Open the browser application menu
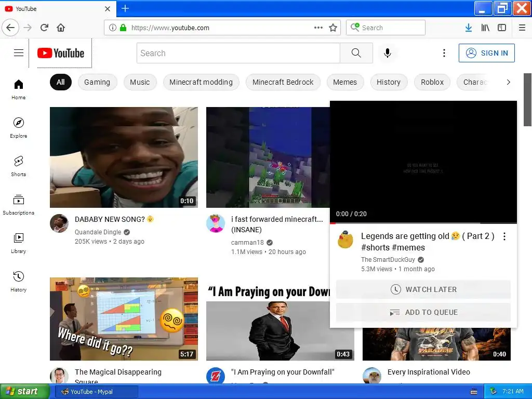 pyautogui.click(x=522, y=28)
